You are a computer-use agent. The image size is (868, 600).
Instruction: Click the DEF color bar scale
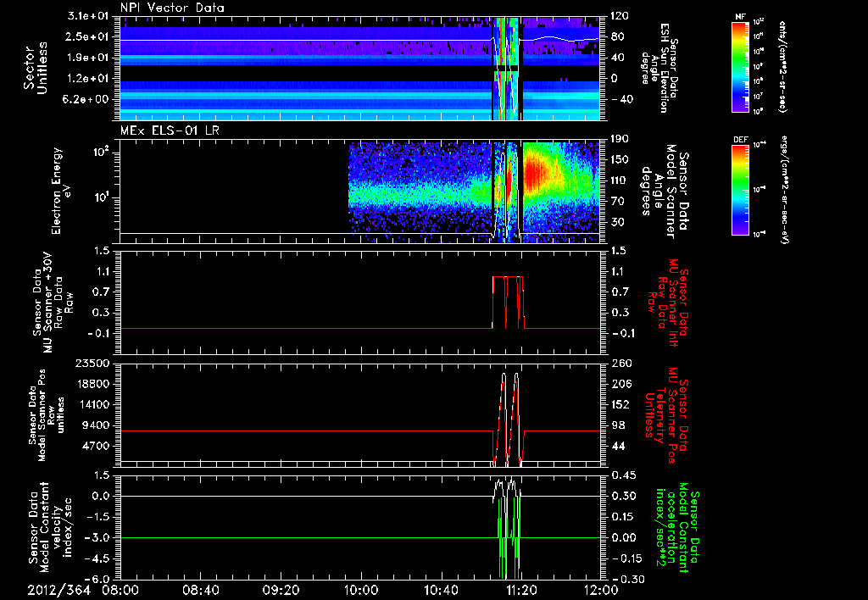pyautogui.click(x=741, y=189)
